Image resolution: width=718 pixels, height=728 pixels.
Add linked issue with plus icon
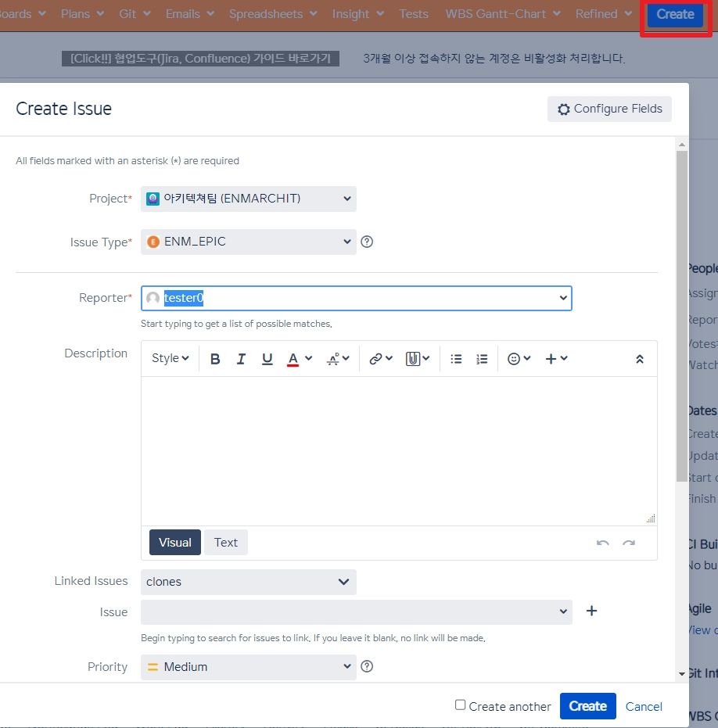[x=591, y=611]
